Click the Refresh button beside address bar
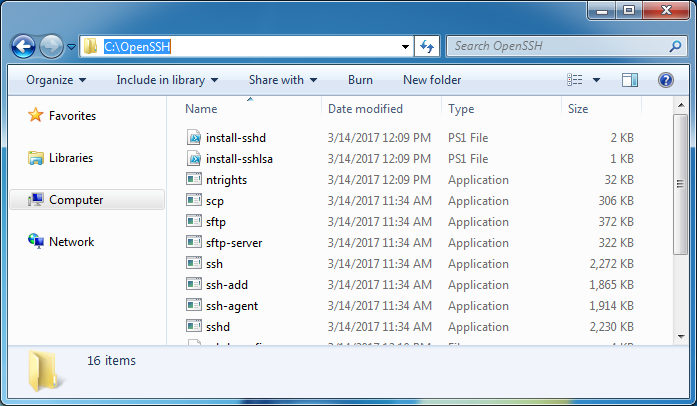Viewport: 697px width, 406px height. pos(427,46)
